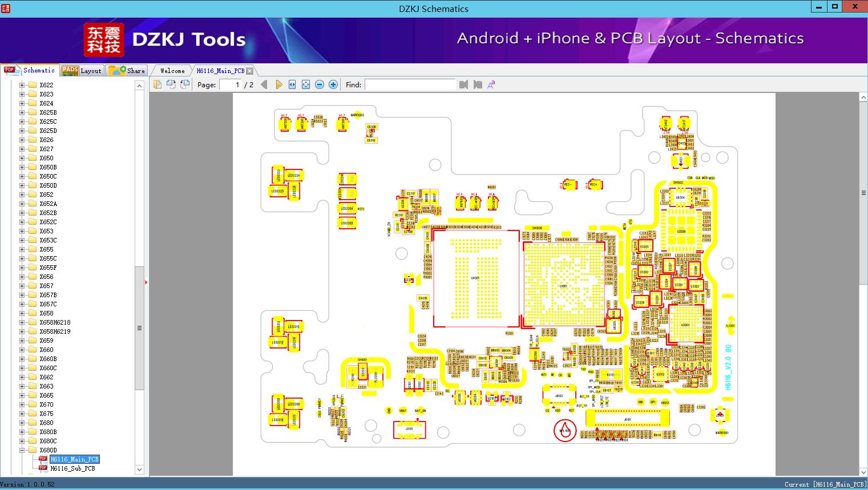Expand the X650D tree node
Image resolution: width=868 pixels, height=490 pixels.
point(22,185)
